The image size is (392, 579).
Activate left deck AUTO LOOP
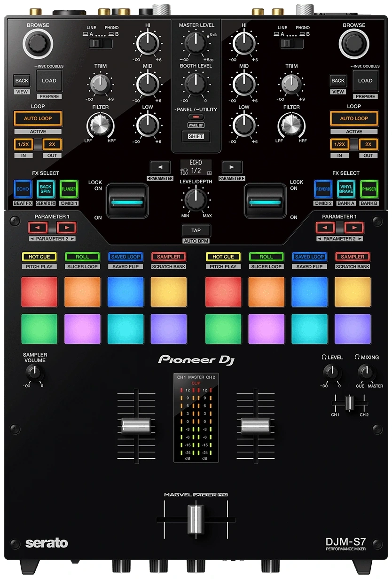click(x=38, y=118)
